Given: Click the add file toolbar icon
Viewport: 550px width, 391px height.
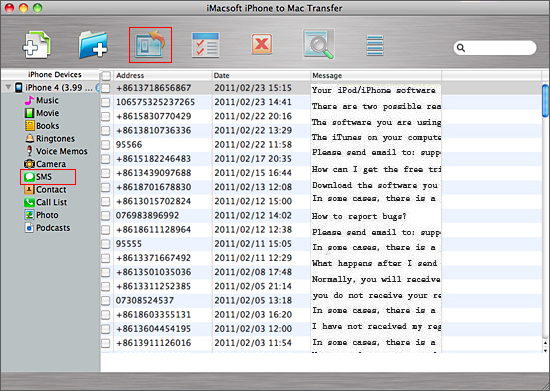Looking at the screenshot, I should coord(37,45).
